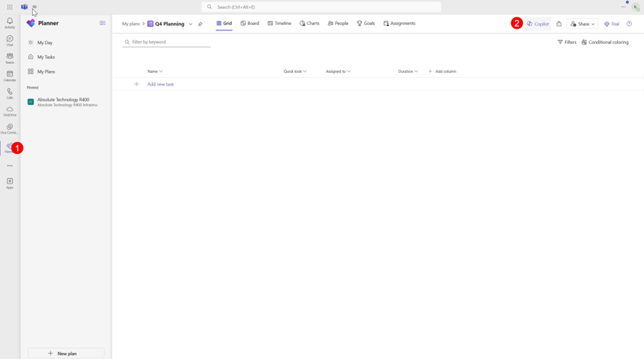Click the Microsoft Teams logo icon

click(24, 7)
